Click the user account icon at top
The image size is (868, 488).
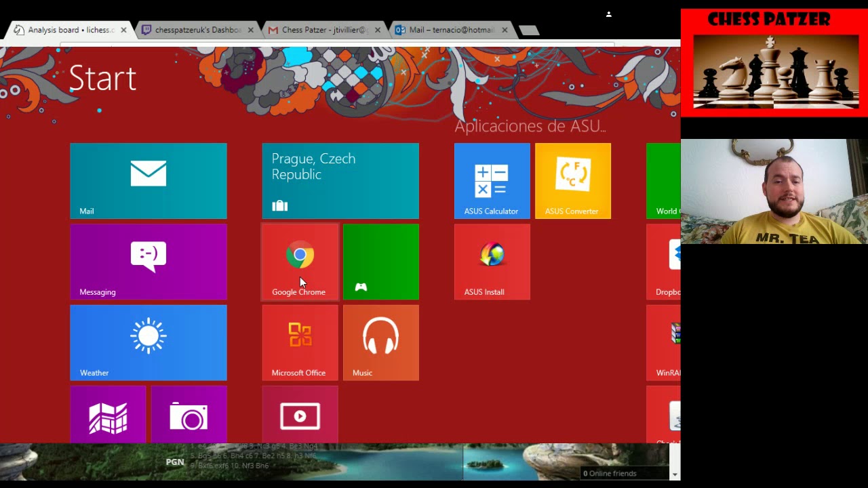pos(609,14)
